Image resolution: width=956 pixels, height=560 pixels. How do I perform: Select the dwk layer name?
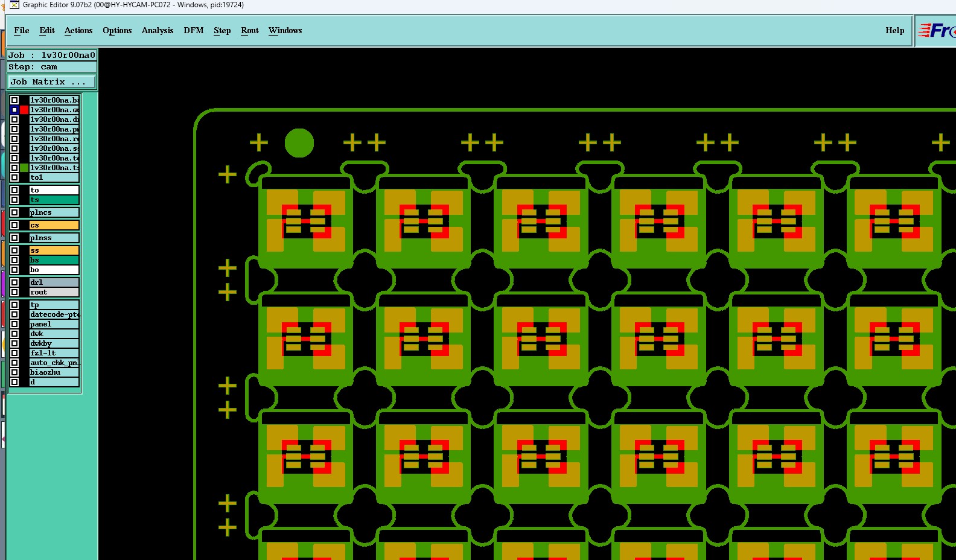54,334
